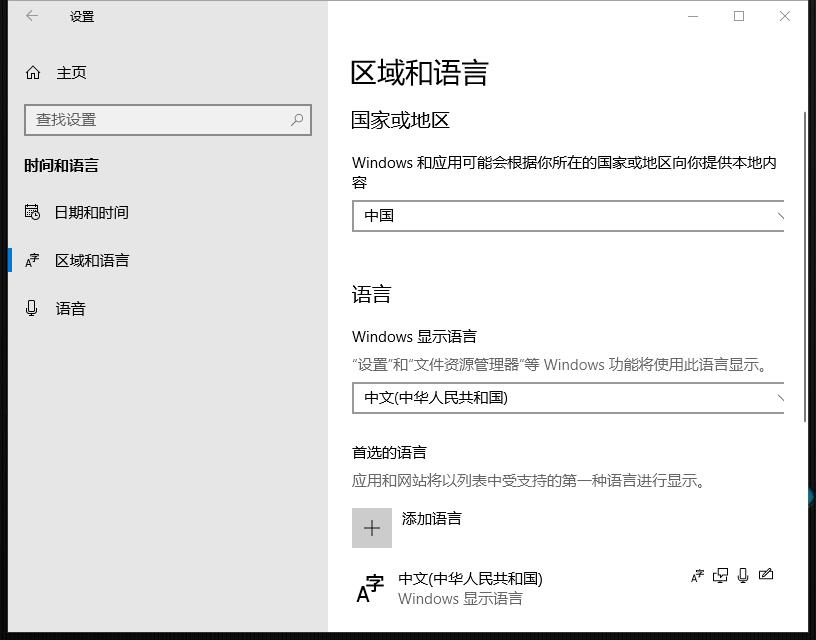Select the 区域和语言 sidebar icon
Viewport: 816px width, 640px height.
[32, 260]
